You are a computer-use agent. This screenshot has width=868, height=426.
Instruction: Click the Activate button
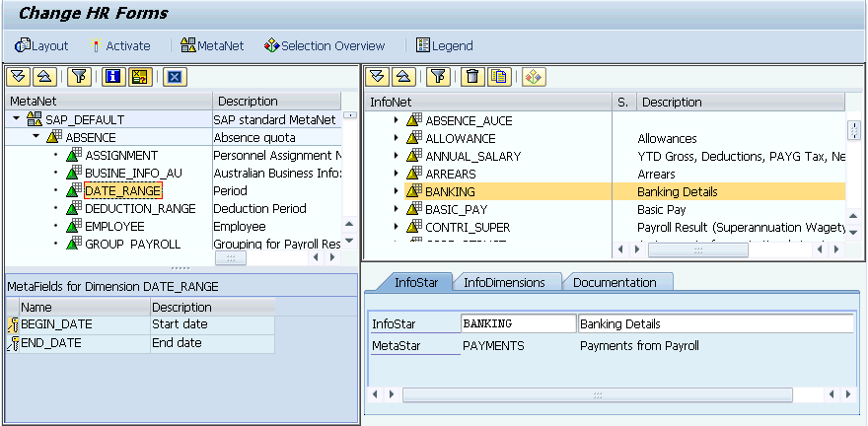tap(120, 45)
